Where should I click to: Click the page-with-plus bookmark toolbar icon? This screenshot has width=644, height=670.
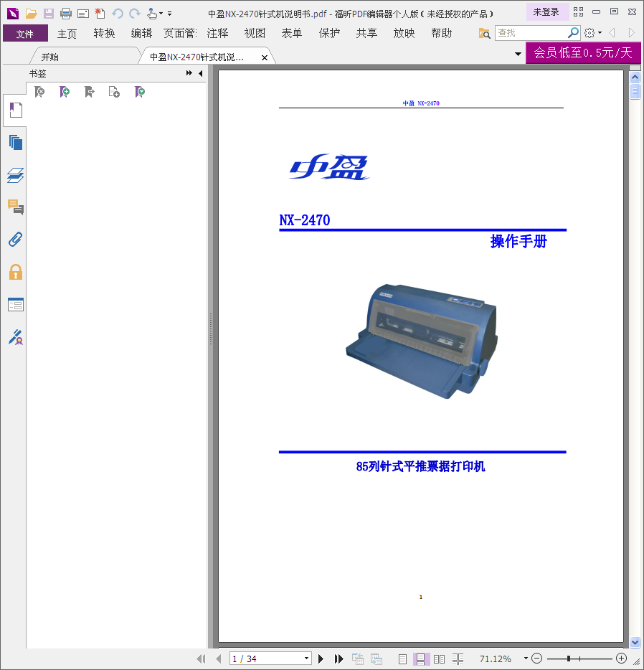click(x=114, y=91)
